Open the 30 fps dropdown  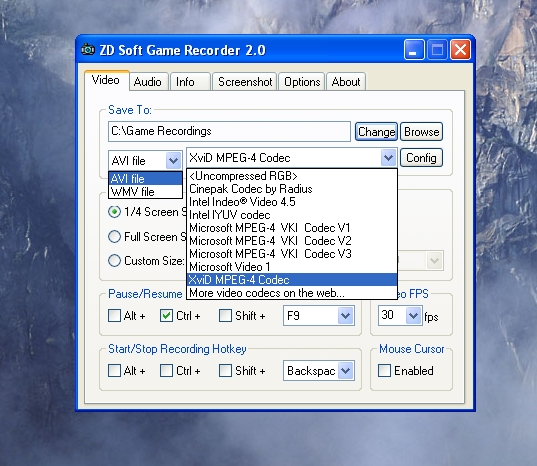[413, 315]
